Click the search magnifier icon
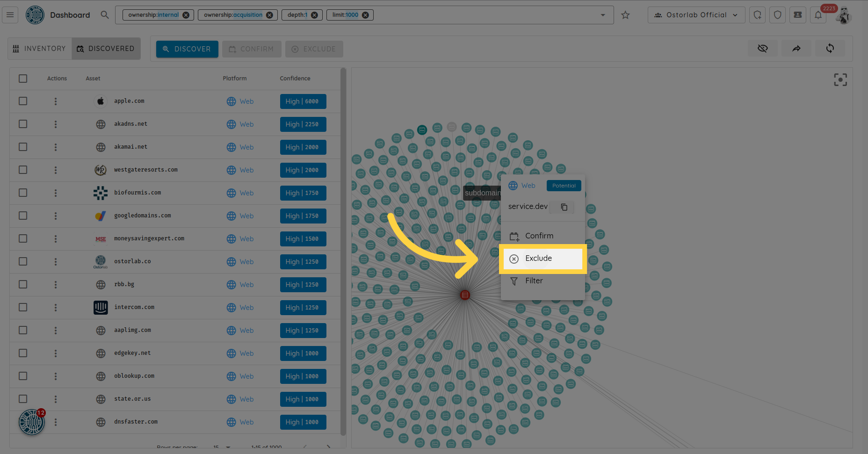Image resolution: width=868 pixels, height=454 pixels. (x=105, y=15)
